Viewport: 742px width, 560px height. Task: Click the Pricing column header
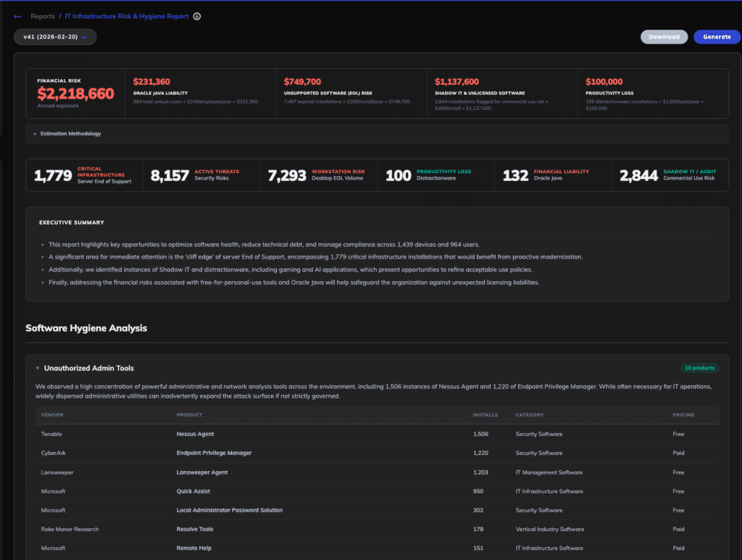click(x=683, y=415)
